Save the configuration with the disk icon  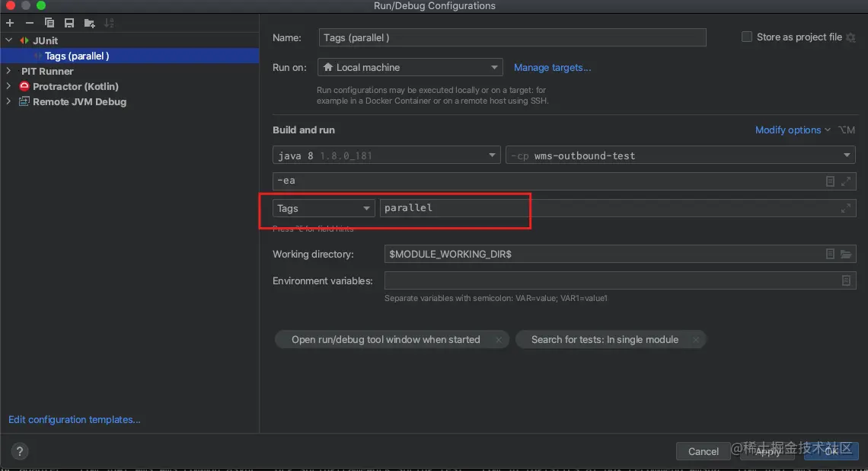69,23
